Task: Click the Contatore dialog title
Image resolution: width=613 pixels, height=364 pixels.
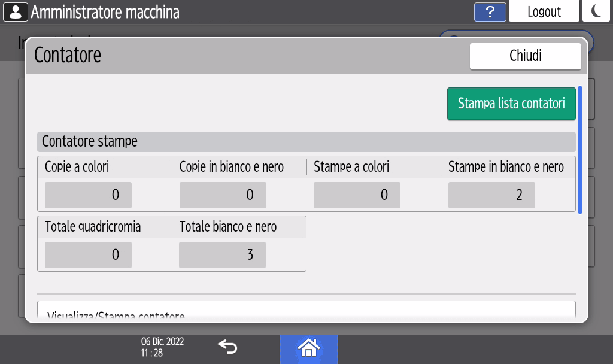Action: (x=68, y=55)
